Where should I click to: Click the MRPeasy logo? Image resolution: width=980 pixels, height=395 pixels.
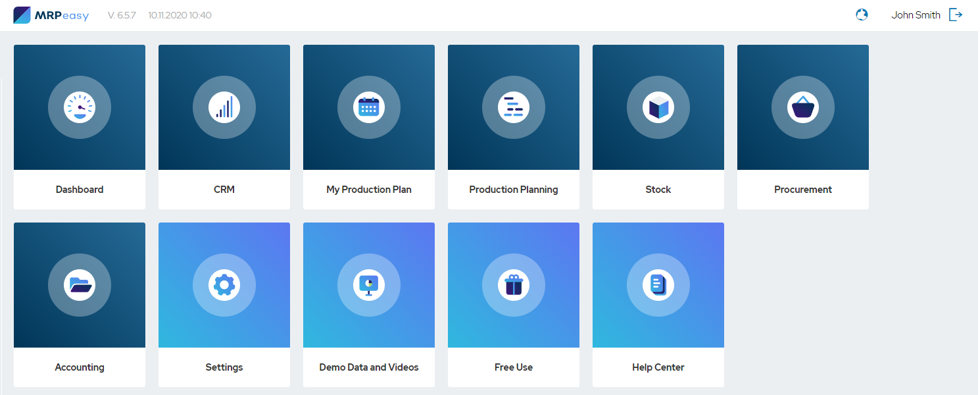(51, 15)
